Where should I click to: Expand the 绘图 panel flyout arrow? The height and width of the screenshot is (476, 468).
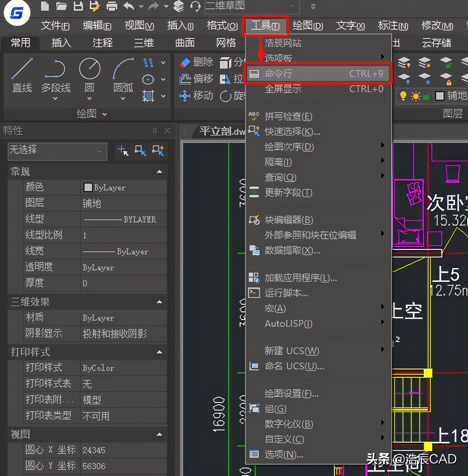coord(105,114)
